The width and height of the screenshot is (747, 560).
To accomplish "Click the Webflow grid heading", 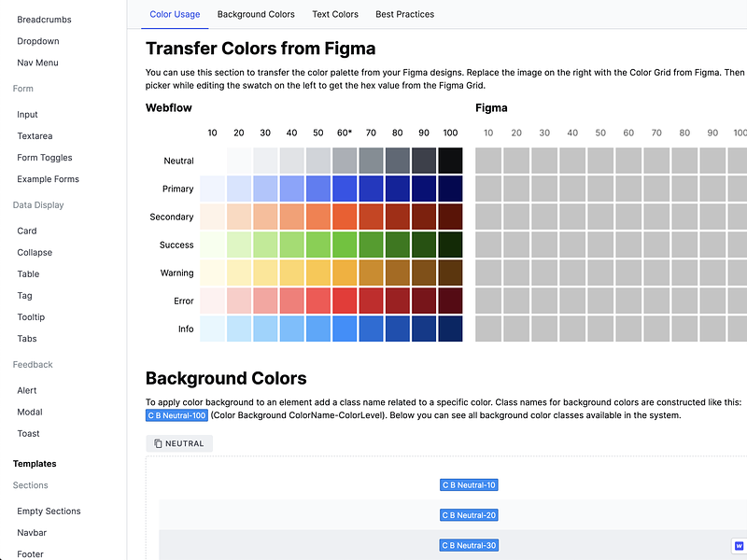I will 169,107.
